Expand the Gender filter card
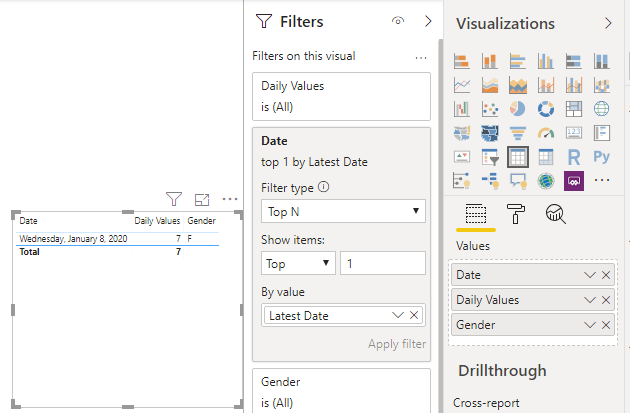Image resolution: width=630 pixels, height=413 pixels. [x=342, y=391]
